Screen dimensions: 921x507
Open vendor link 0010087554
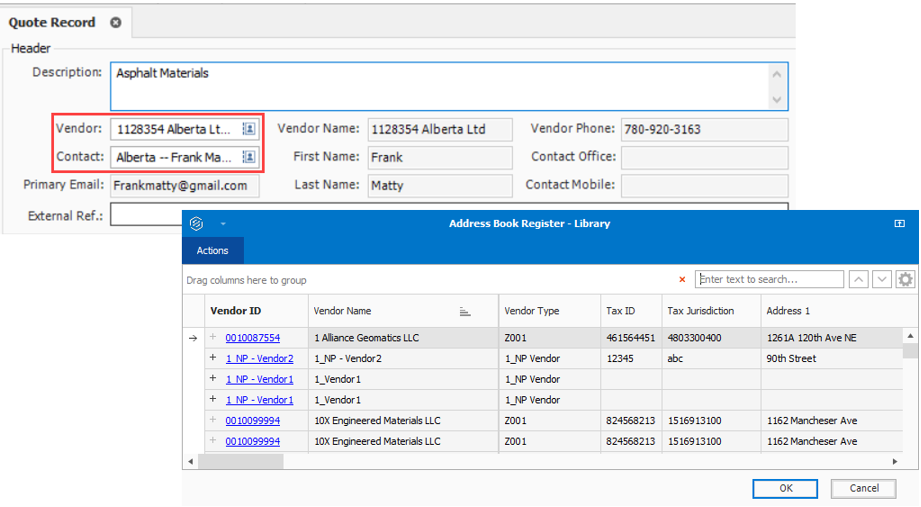[x=252, y=338]
